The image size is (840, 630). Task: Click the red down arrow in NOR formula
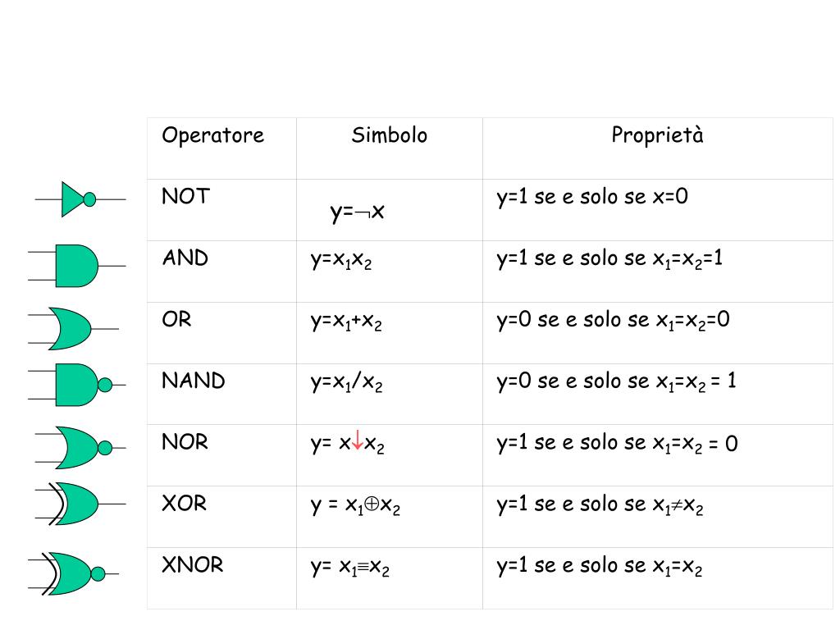pos(358,441)
